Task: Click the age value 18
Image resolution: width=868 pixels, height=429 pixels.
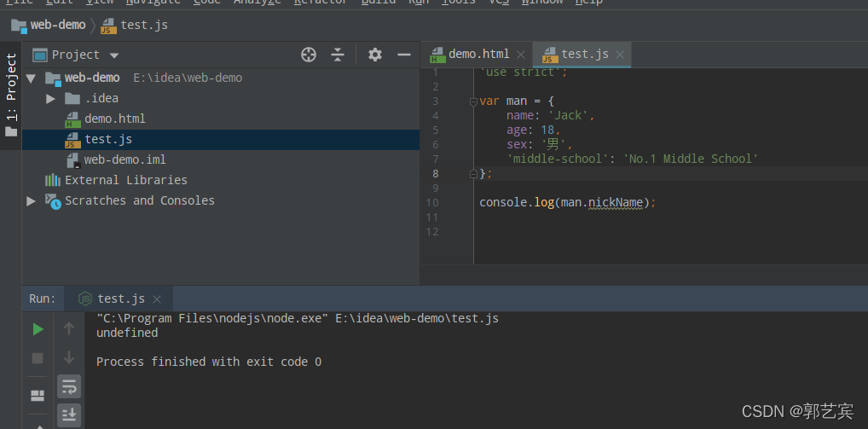Action: tap(547, 130)
